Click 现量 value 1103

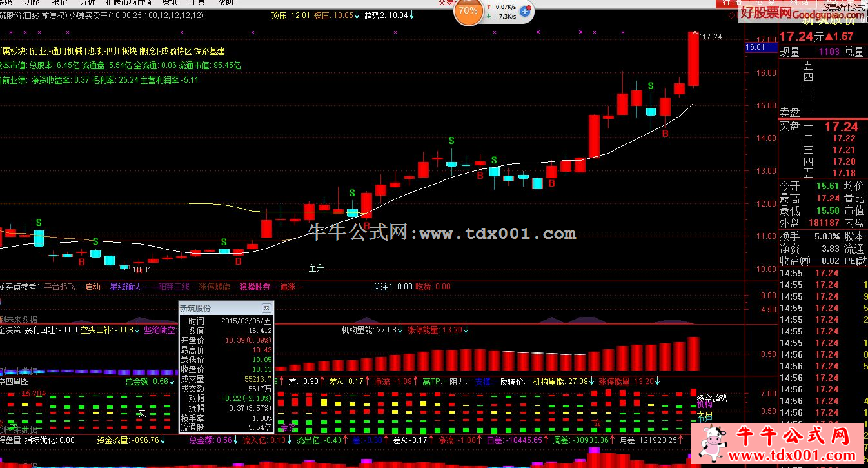click(829, 52)
